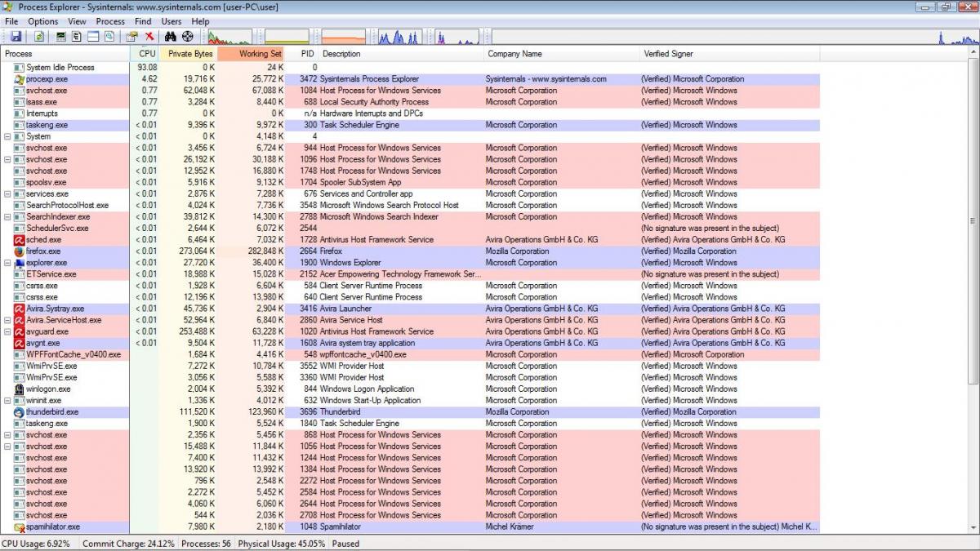
Task: Click the Firefox icon beside firefox.exe
Action: [20, 251]
